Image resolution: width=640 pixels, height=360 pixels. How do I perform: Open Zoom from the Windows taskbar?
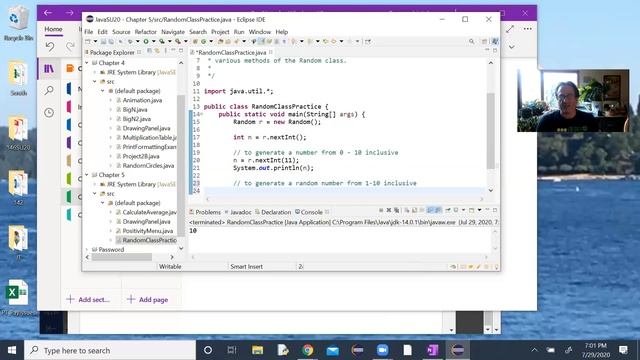[x=382, y=350]
